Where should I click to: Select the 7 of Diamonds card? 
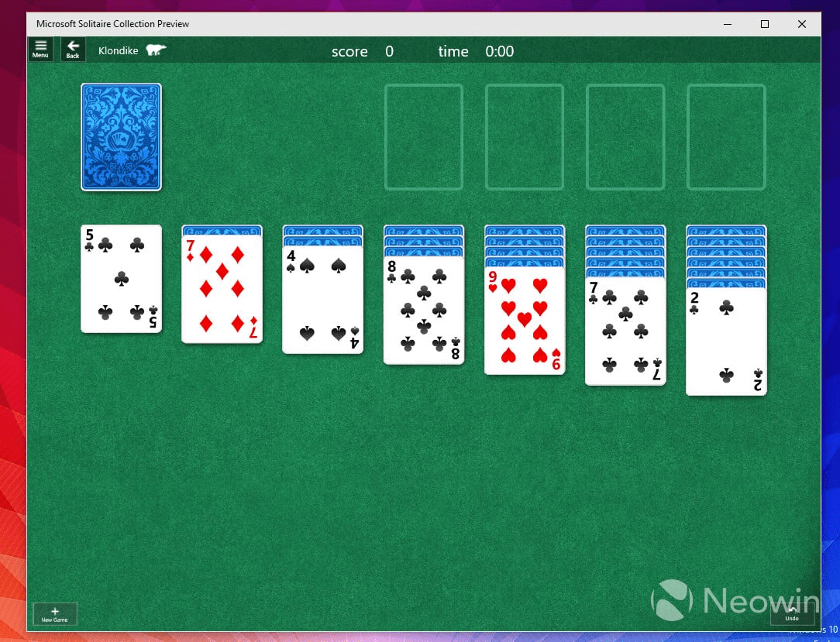[x=222, y=287]
